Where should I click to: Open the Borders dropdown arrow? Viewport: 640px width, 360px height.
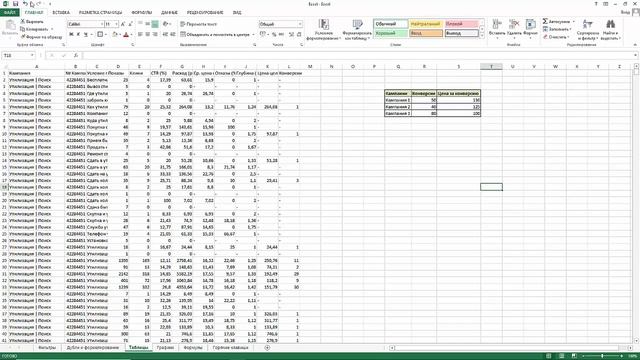pyautogui.click(x=106, y=35)
